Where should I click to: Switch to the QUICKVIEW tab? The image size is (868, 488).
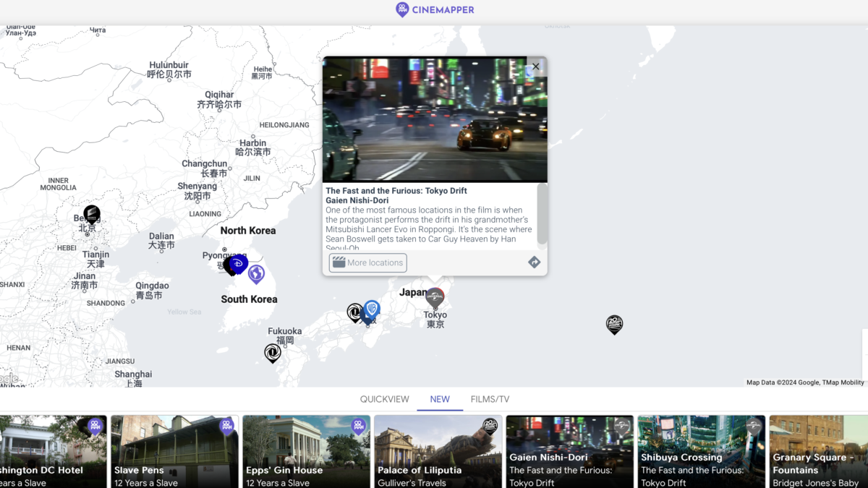[384, 399]
